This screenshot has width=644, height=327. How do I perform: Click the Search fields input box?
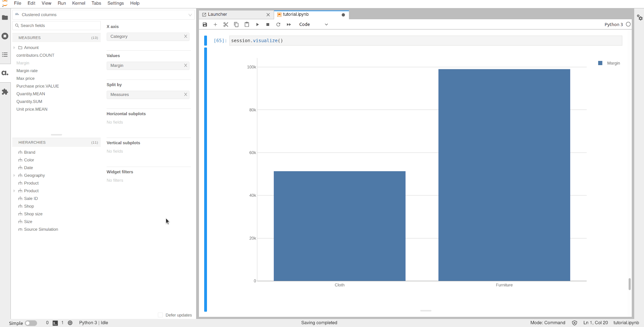pos(57,26)
